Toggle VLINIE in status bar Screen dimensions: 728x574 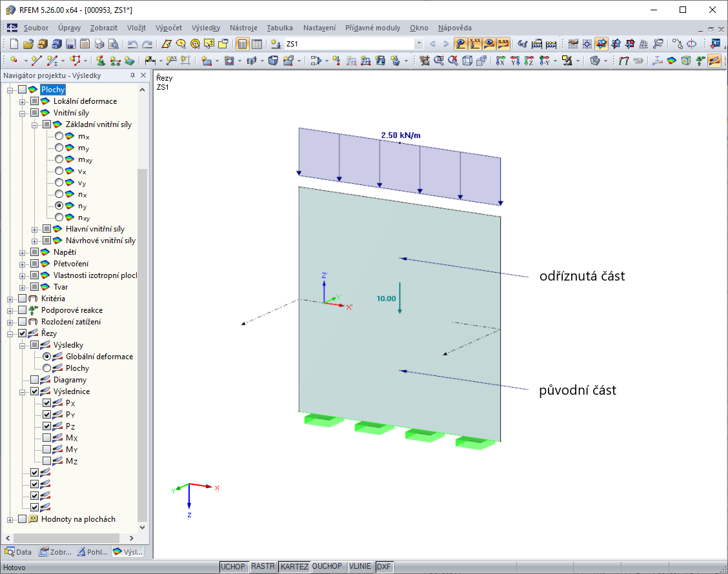pyautogui.click(x=360, y=566)
